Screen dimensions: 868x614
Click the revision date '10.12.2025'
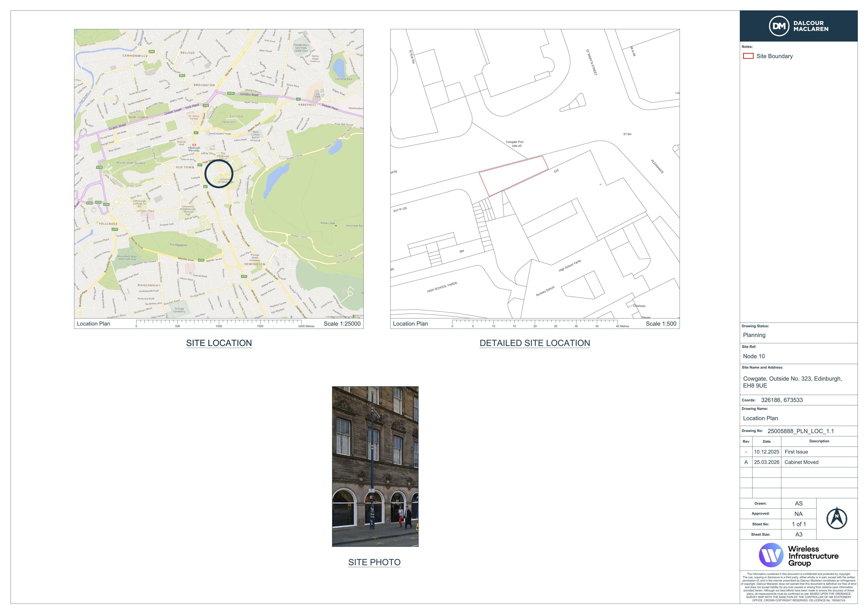[767, 452]
